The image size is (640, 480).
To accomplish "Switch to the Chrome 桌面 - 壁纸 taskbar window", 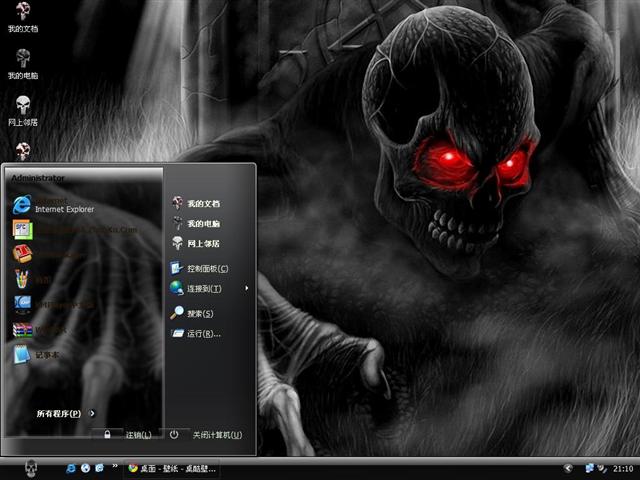I will point(172,469).
